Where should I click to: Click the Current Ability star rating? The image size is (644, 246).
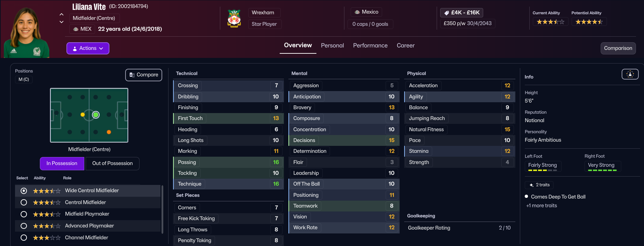point(550,22)
